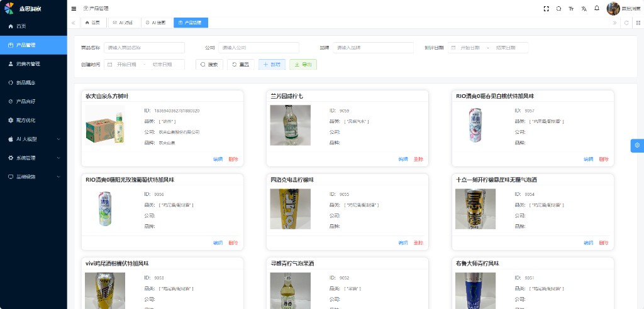Switch to the AI 对话 tab
The image size is (644, 309).
click(123, 23)
